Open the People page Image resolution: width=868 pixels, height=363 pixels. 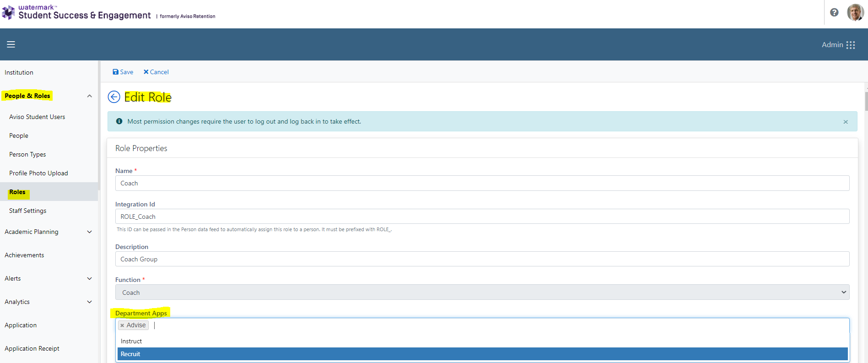(19, 135)
